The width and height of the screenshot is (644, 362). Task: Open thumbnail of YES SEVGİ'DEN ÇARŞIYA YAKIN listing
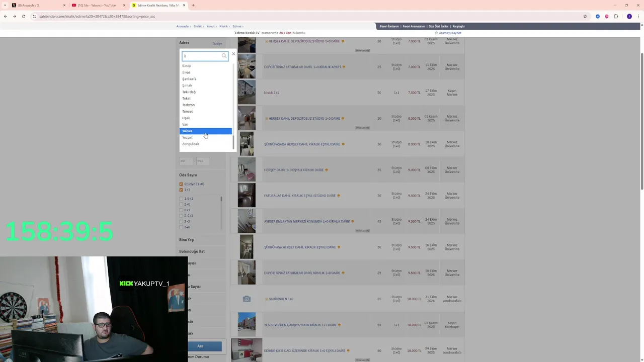click(247, 324)
